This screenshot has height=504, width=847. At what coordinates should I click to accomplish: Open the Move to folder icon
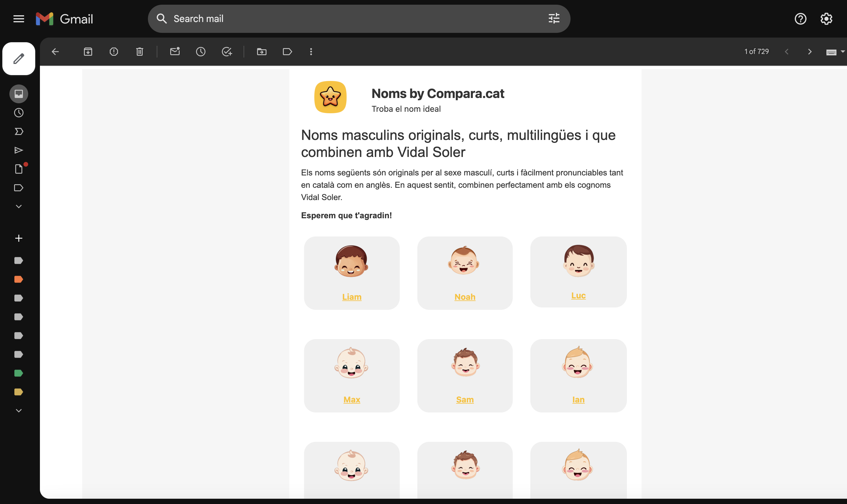click(261, 52)
